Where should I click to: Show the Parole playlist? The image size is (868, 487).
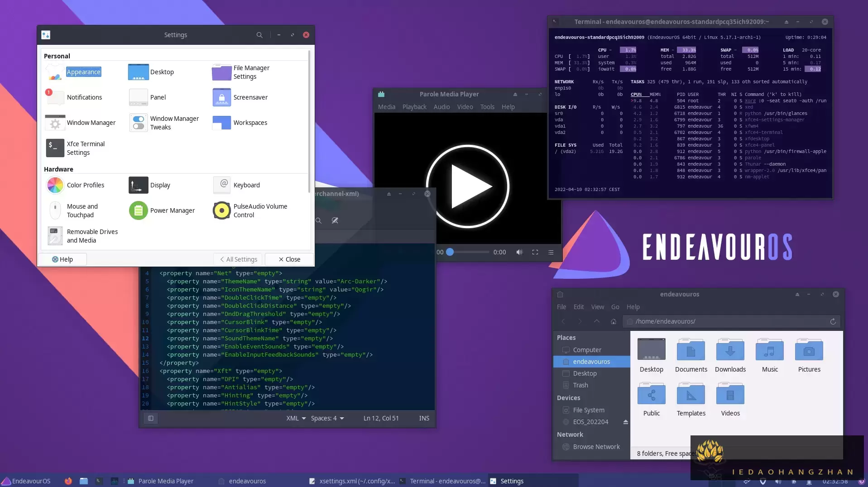(551, 252)
